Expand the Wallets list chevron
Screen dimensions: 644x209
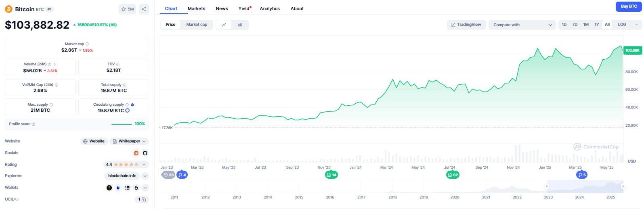pyautogui.click(x=145, y=188)
